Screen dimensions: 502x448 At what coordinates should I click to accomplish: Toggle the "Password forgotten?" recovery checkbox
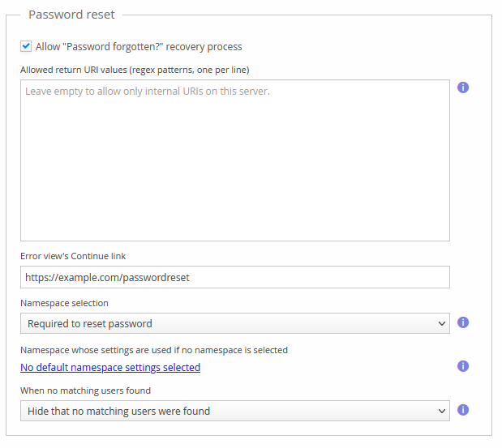27,47
